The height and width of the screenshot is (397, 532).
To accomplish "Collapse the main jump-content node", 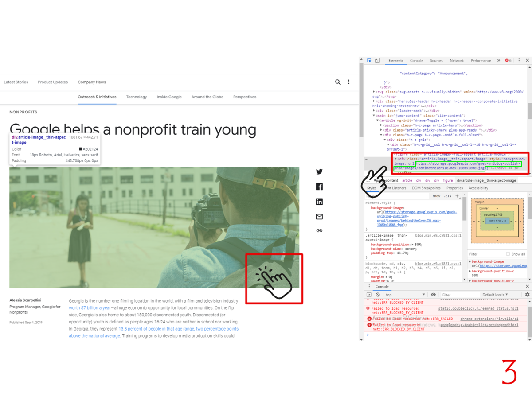I will [x=374, y=116].
